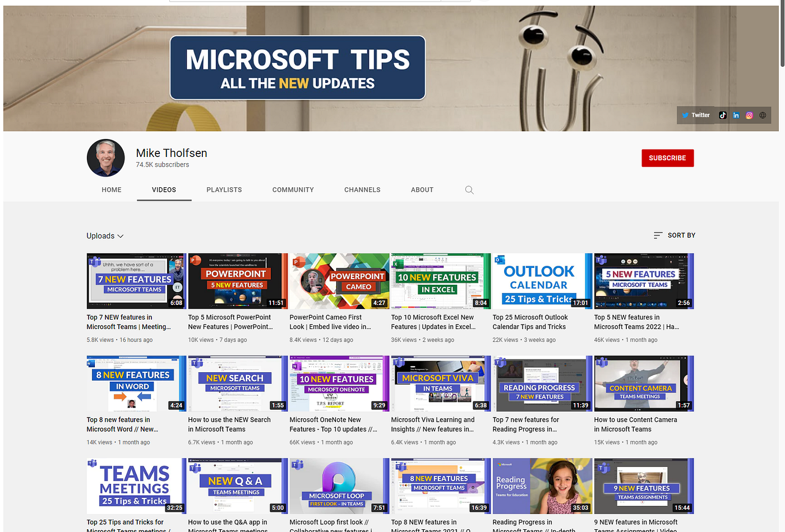The image size is (785, 532).
Task: Open the Microsoft Loop first look thumbnail
Action: click(339, 486)
